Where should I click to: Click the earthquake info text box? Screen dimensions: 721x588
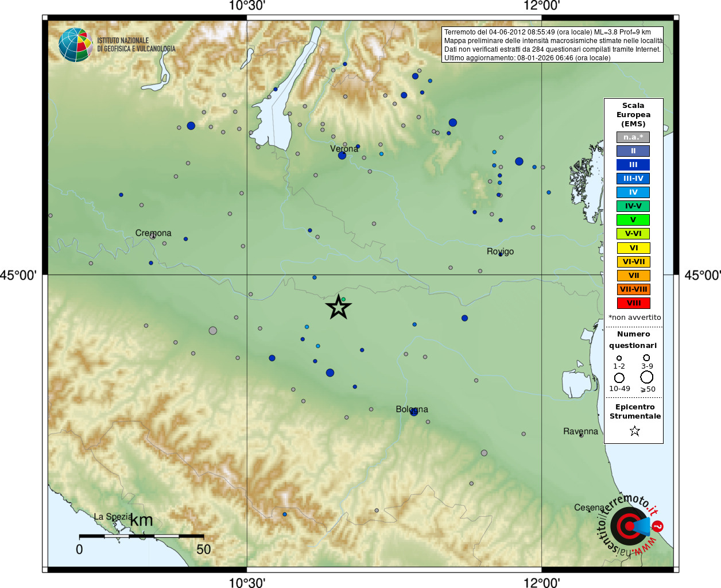click(553, 45)
